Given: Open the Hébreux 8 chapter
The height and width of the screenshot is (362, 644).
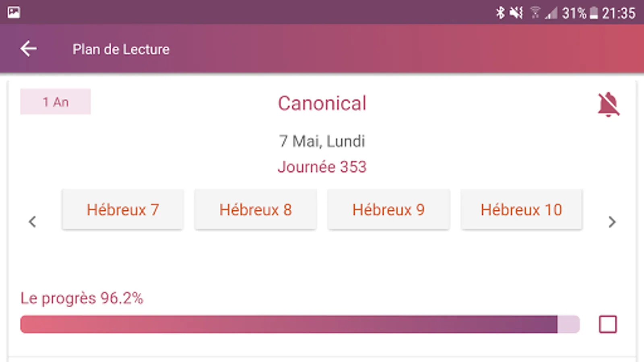Looking at the screenshot, I should (256, 210).
